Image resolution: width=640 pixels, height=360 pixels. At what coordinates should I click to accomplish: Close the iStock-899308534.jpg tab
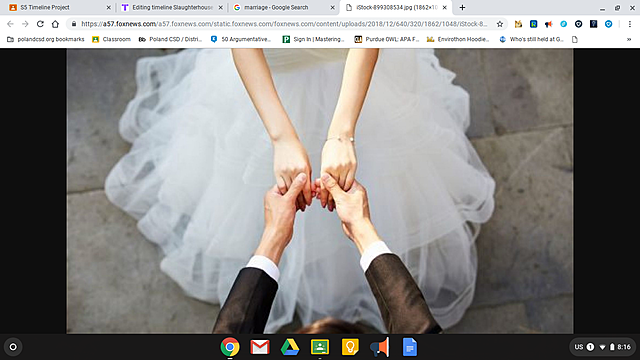(444, 7)
